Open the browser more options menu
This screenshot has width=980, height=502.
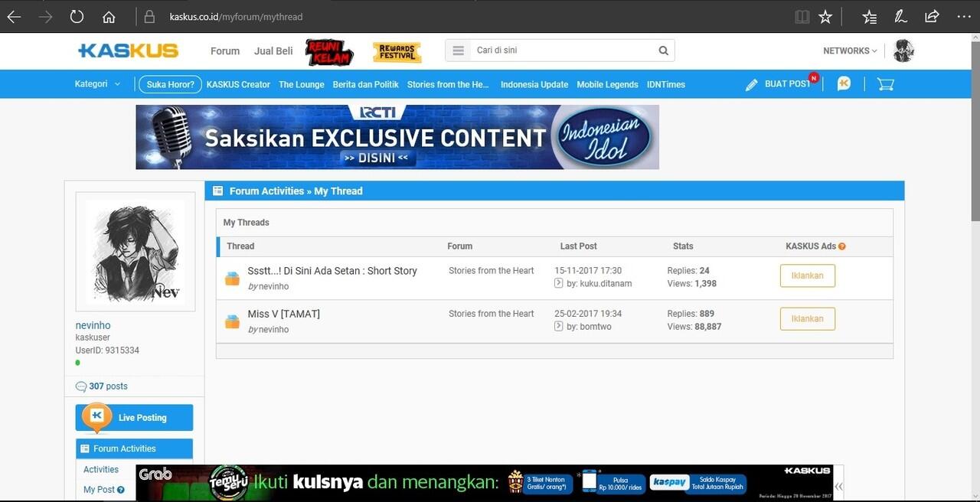click(963, 17)
